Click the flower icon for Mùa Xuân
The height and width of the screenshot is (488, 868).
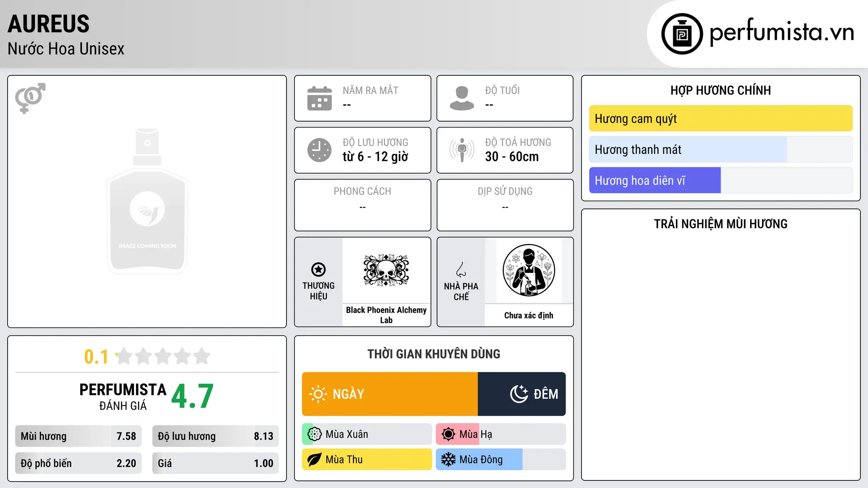point(314,434)
